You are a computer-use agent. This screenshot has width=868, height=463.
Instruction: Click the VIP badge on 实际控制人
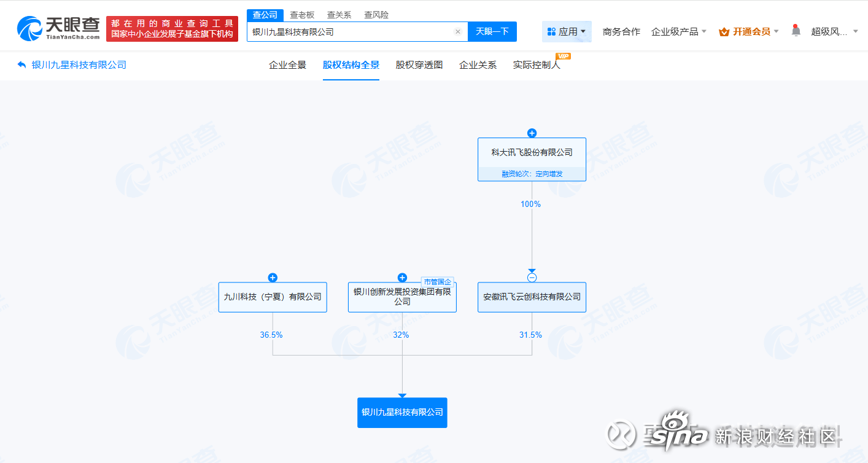tap(563, 56)
